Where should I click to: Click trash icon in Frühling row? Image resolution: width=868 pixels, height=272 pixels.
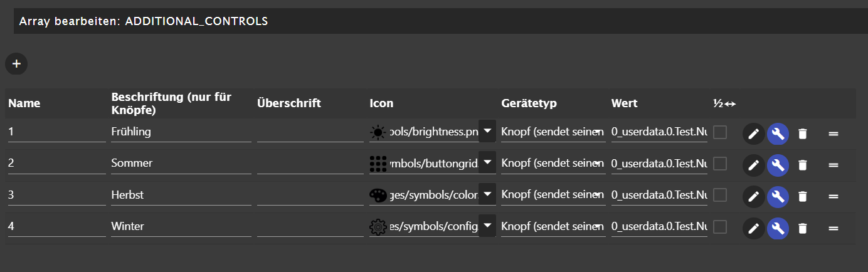pyautogui.click(x=802, y=133)
